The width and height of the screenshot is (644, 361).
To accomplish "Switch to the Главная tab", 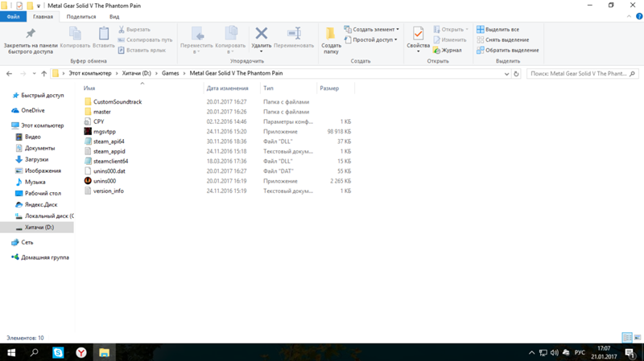I will point(43,17).
